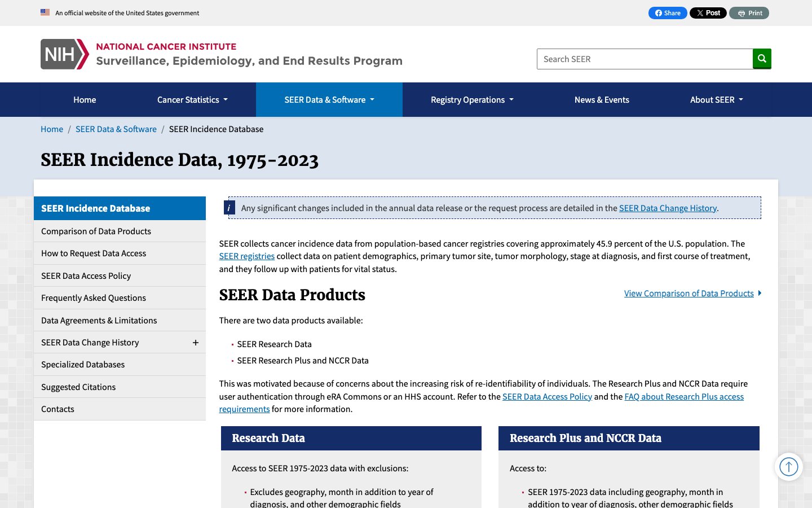
Task: Open Frequently Asked Questions sidebar item
Action: point(120,298)
